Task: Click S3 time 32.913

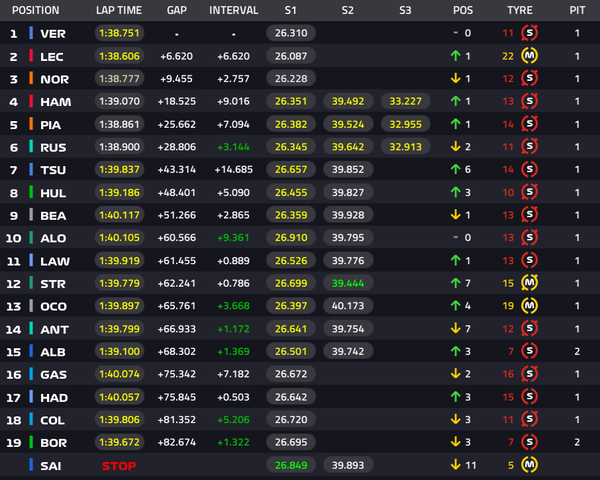Action: click(x=405, y=147)
